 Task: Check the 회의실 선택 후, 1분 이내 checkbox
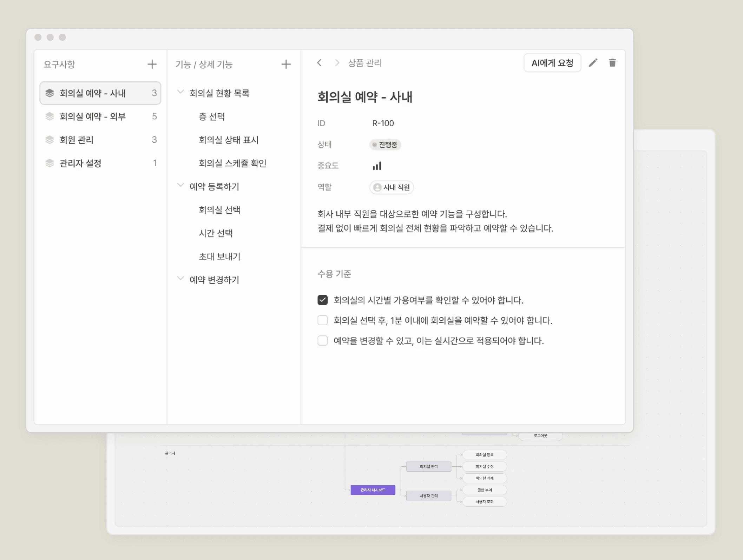[x=322, y=320]
